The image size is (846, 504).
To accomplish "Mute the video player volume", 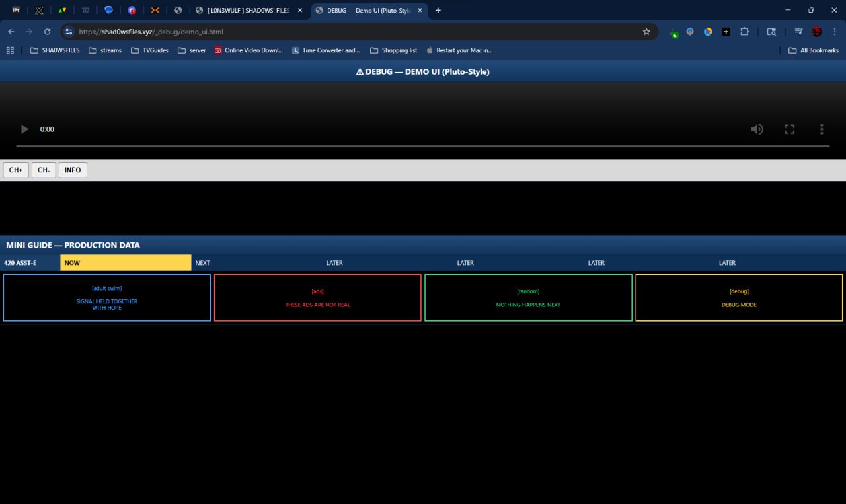I will (757, 129).
